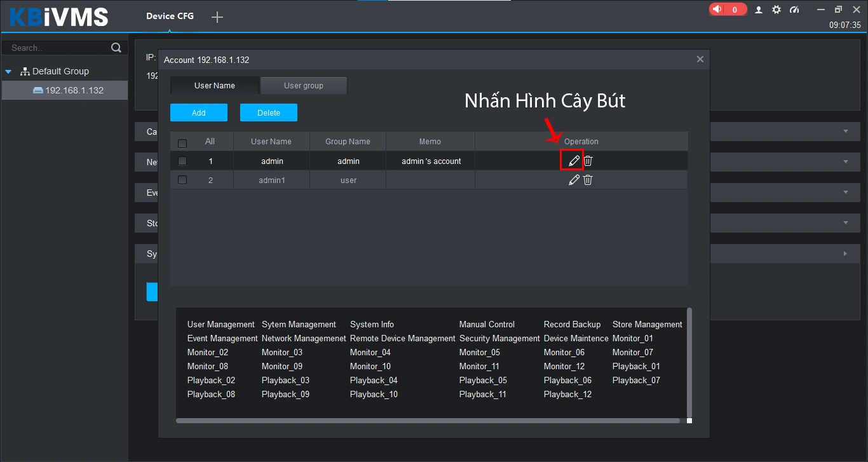Open the user profile icon
This screenshot has height=462, width=868.
[x=759, y=10]
